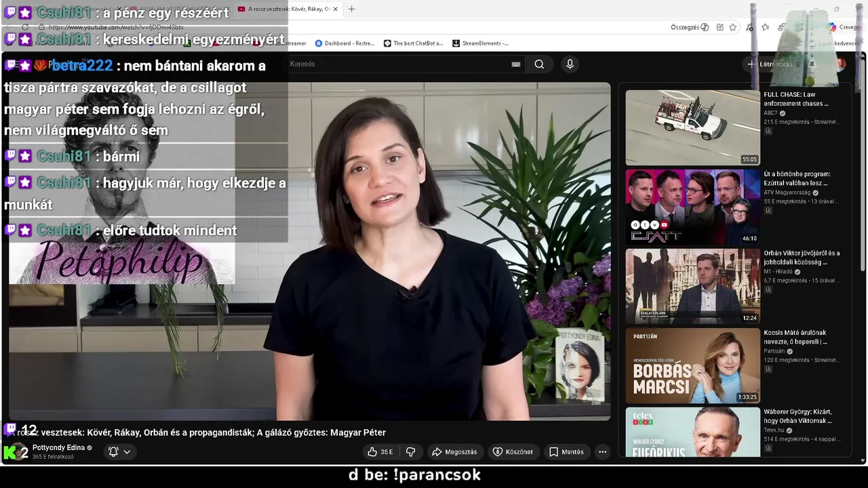Click the favorites list icon in browser toolbar
Image resolution: width=868 pixels, height=488 pixels.
765,27
